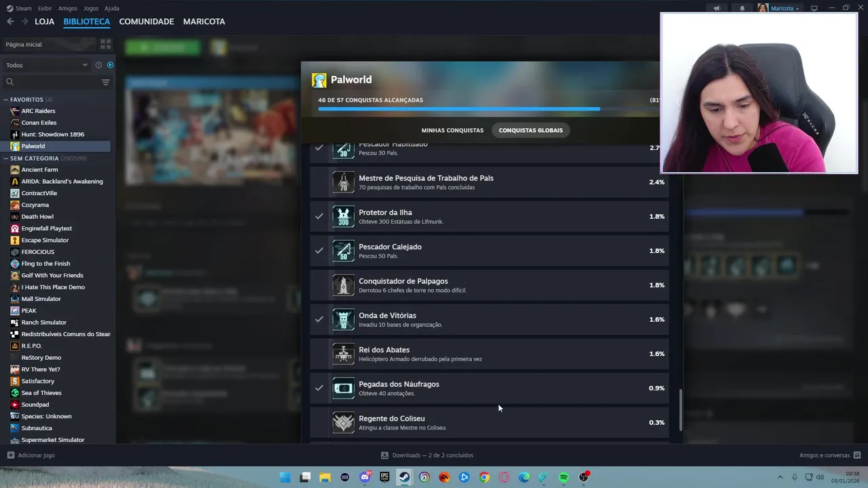Open the Ajuda menu
This screenshot has width=868, height=488.
tap(112, 8)
